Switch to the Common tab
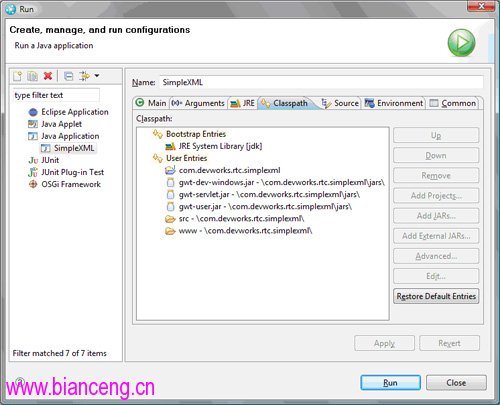500x405 pixels. 453,103
